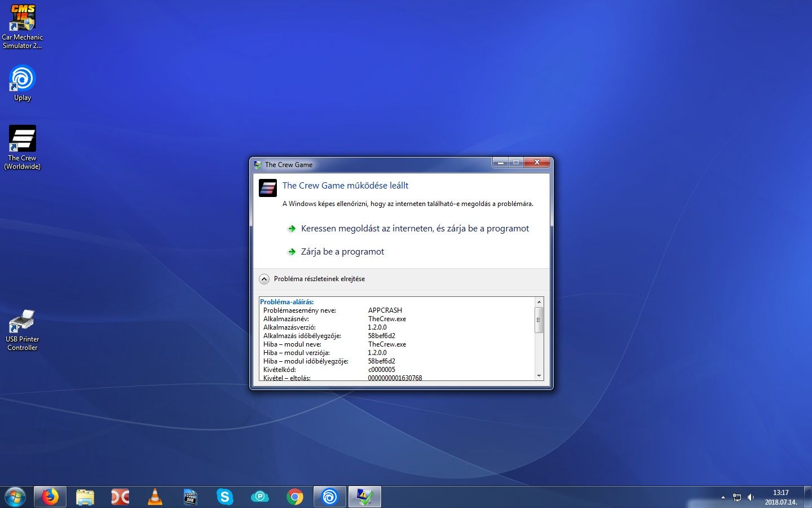Click The Crew logo in crash dialog
Viewport: 812px width, 508px height.
tap(268, 187)
